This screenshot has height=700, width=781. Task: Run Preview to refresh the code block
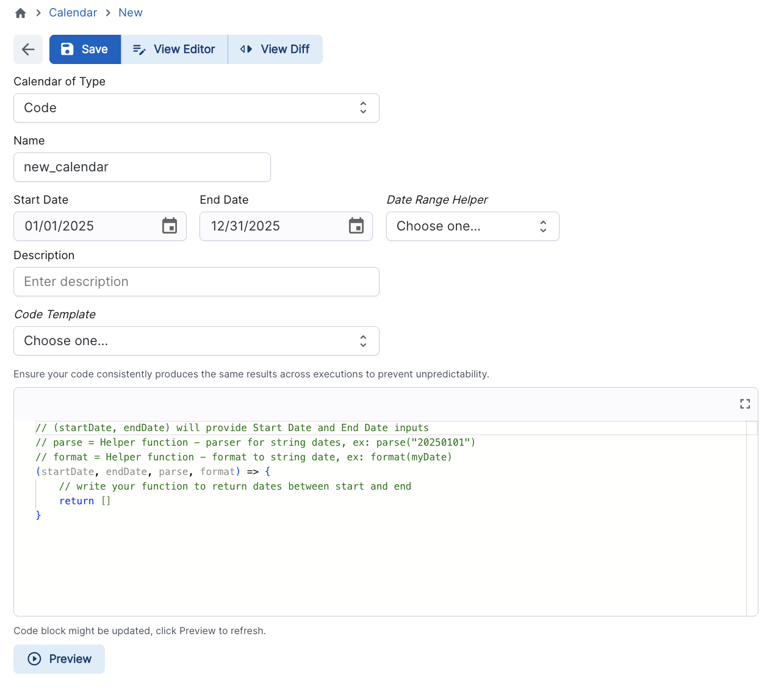59,659
